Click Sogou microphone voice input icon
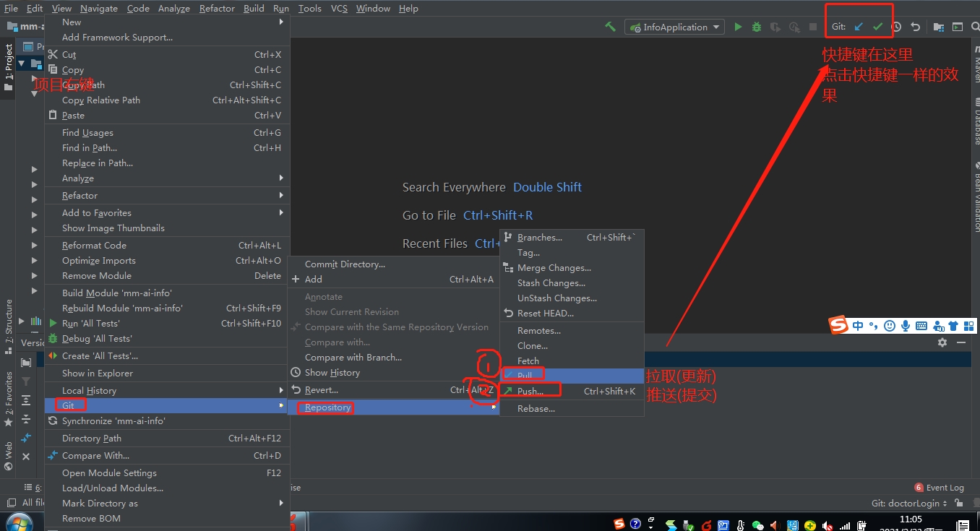Viewport: 980px width, 531px height. [x=906, y=326]
